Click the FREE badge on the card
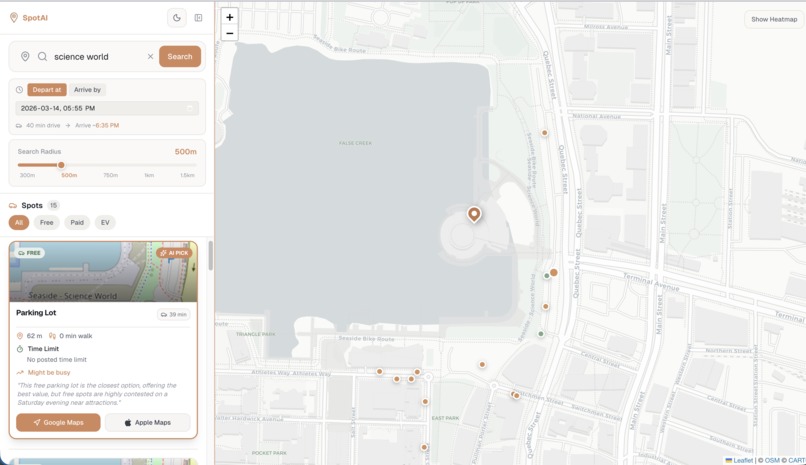806x465 pixels. pyautogui.click(x=29, y=253)
